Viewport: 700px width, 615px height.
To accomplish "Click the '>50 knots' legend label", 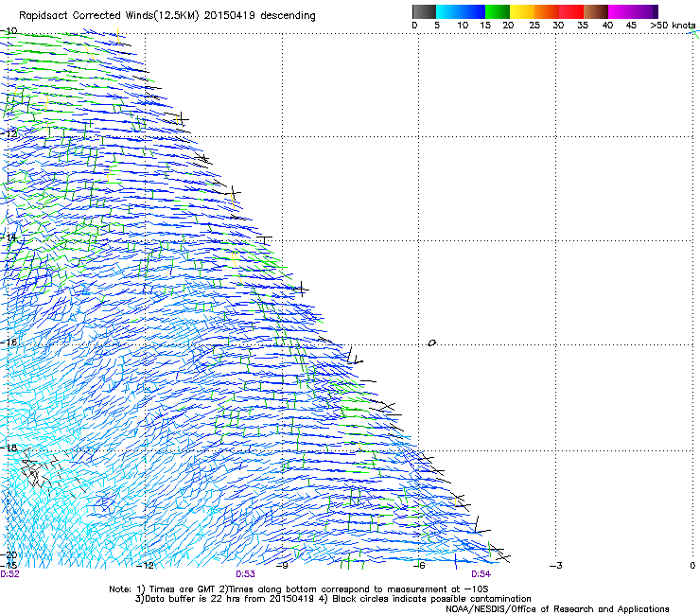I will point(673,26).
